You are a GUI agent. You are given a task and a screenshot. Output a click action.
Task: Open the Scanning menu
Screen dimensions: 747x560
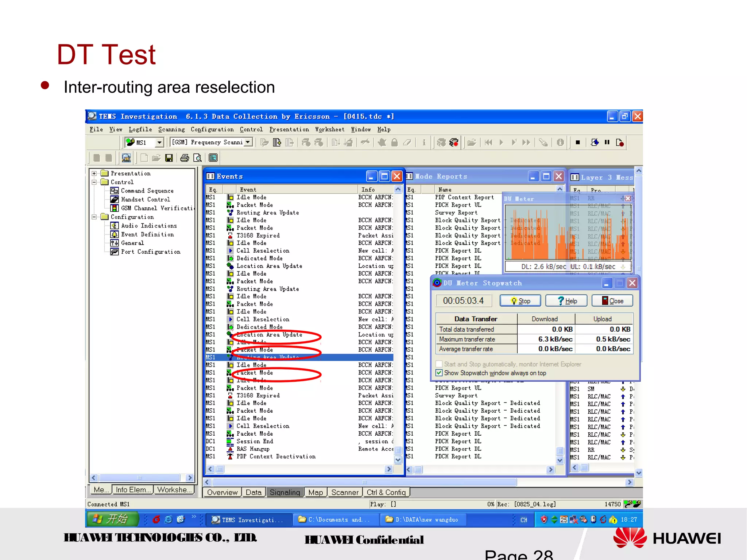coord(171,129)
